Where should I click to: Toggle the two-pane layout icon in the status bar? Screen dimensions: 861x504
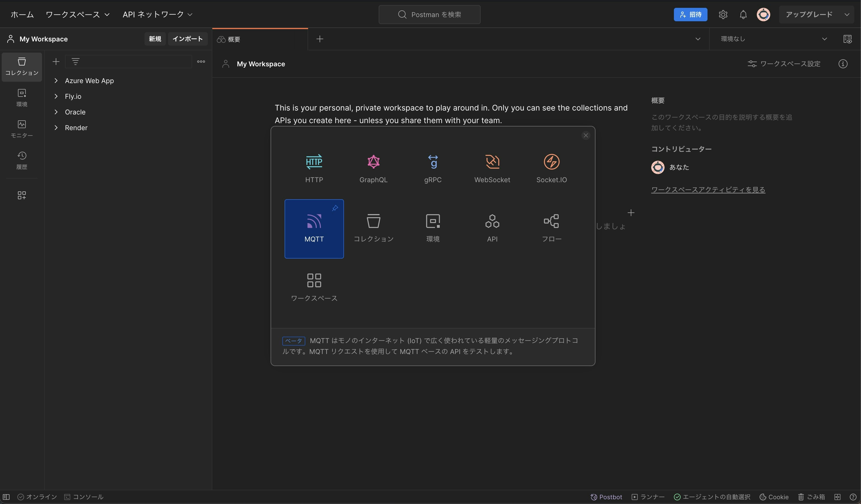[x=837, y=497]
